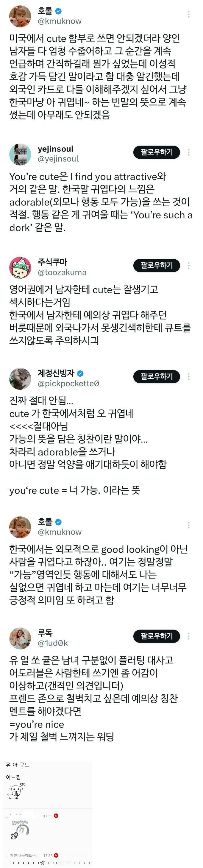Click the red N badge beside 17:55

[56, 816]
